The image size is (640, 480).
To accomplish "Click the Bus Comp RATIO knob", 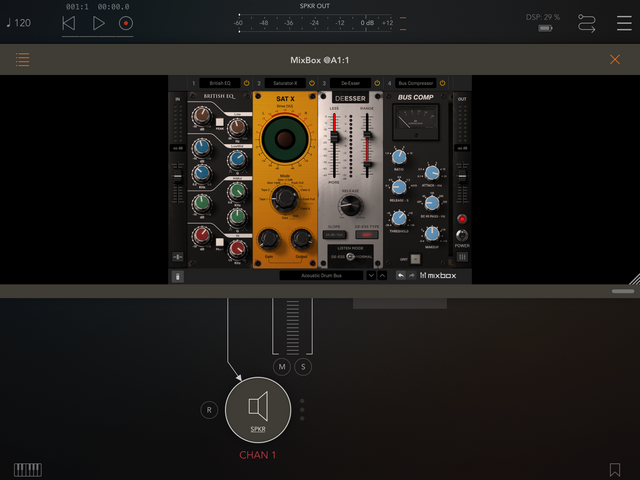I will [x=399, y=157].
